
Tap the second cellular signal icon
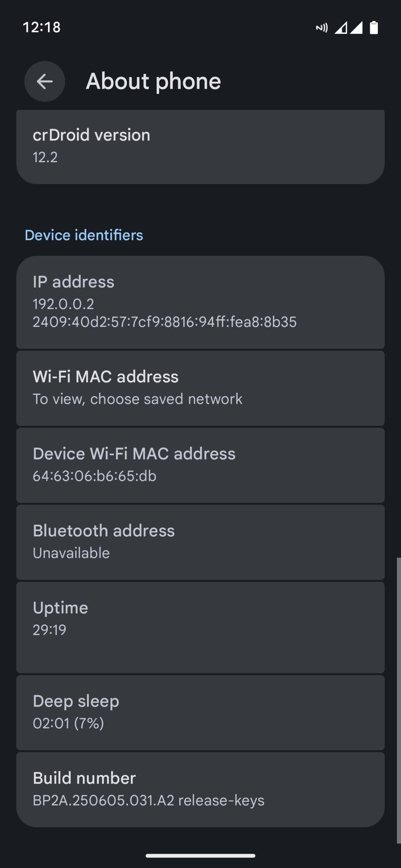click(356, 28)
